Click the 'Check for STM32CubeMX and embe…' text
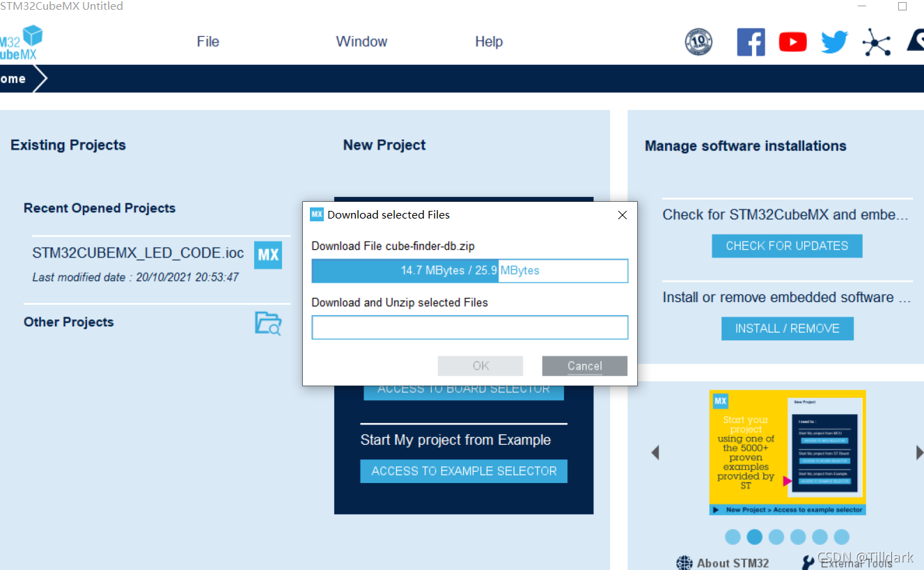 (x=785, y=215)
